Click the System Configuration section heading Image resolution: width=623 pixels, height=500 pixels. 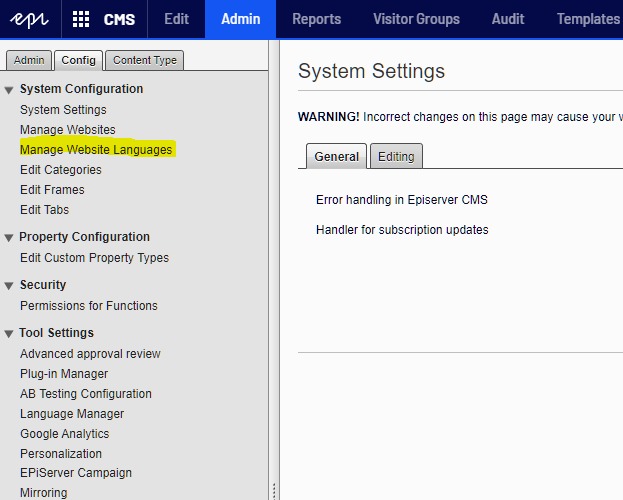(81, 89)
